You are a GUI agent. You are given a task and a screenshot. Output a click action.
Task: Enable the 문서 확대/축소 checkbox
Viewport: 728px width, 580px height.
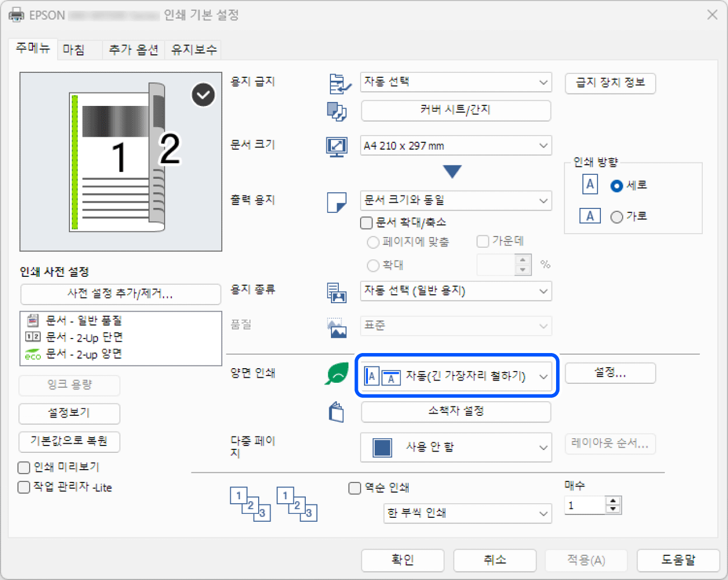pyautogui.click(x=367, y=223)
